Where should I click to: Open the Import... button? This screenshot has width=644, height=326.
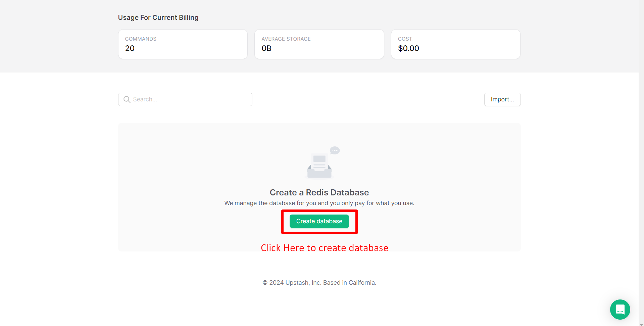(502, 99)
